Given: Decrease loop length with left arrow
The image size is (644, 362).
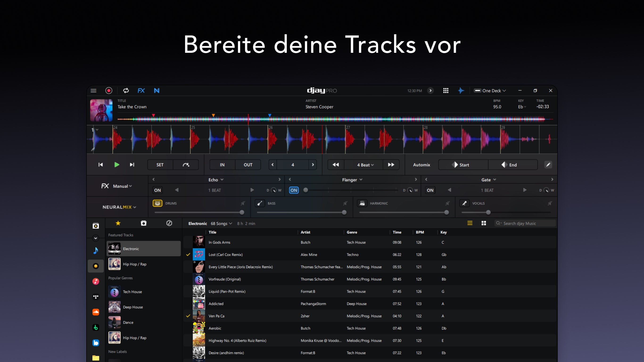Looking at the screenshot, I should click(272, 165).
